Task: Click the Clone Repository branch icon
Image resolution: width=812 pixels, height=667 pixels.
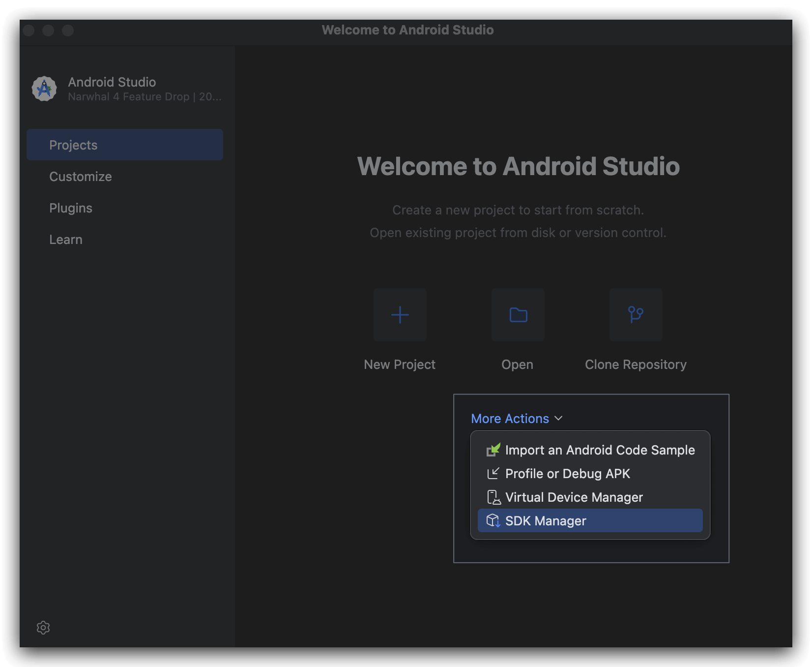Action: click(636, 315)
